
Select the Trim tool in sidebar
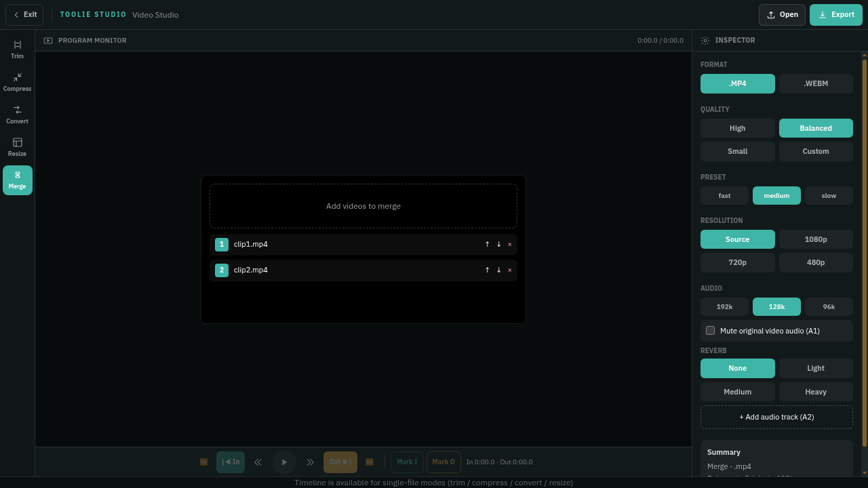18,49
